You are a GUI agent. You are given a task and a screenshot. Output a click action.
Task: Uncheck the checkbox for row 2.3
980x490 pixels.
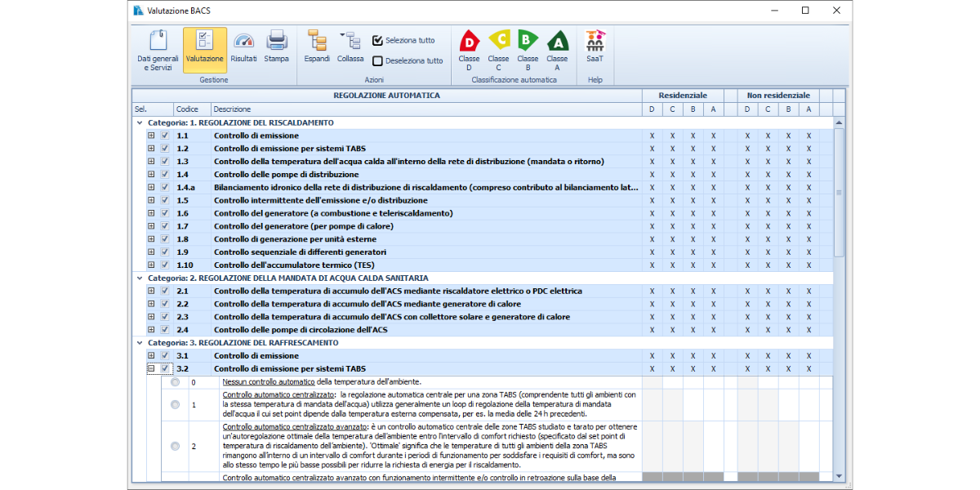[x=165, y=317]
